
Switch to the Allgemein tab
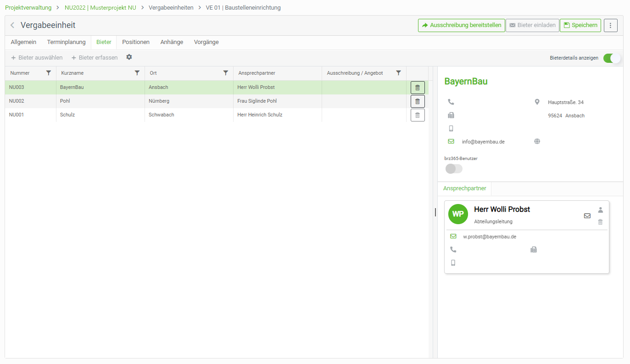23,42
